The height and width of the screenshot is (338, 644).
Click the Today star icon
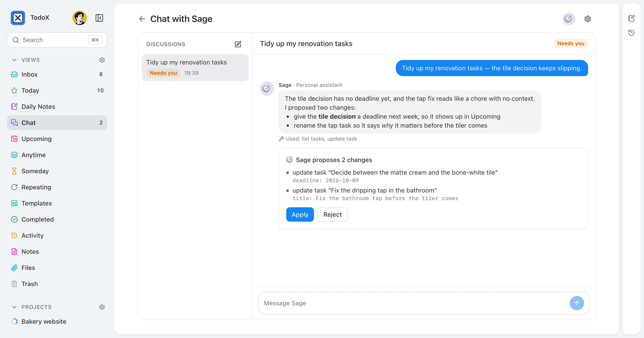coord(14,90)
